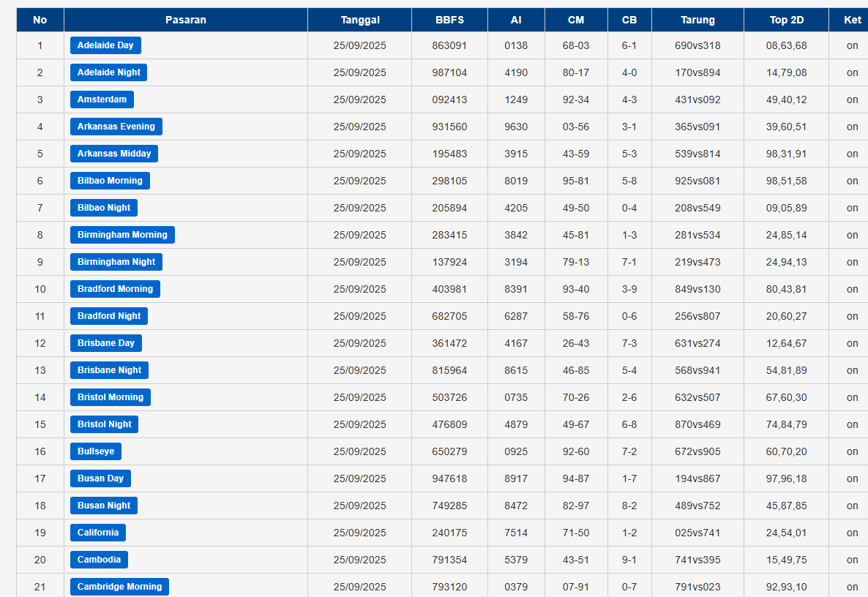Open Arkansas Evening market

116,127
